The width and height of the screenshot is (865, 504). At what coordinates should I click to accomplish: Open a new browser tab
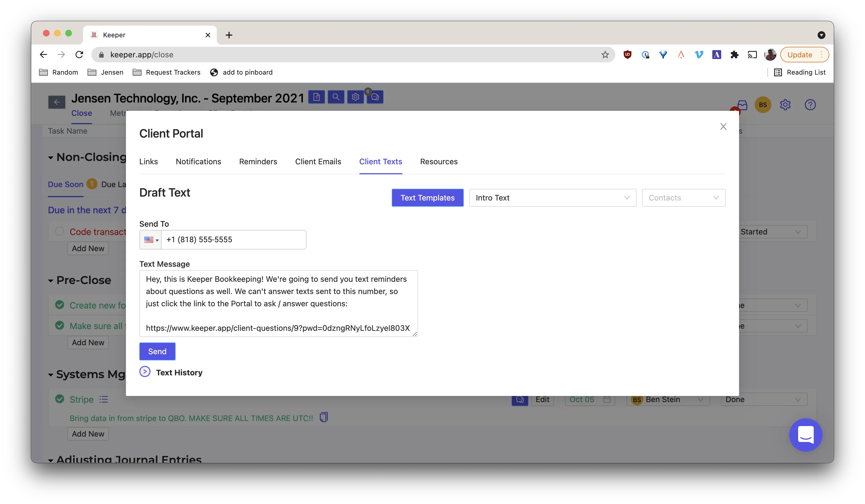[229, 35]
